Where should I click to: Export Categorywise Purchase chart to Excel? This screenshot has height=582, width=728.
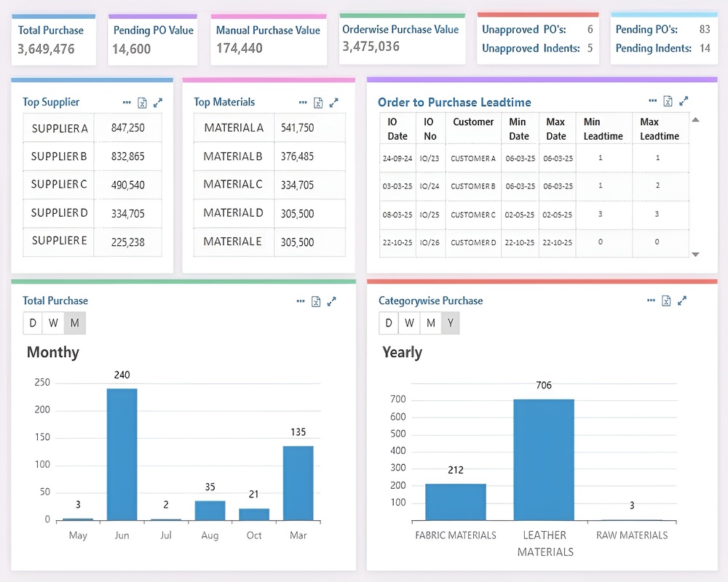tap(666, 300)
